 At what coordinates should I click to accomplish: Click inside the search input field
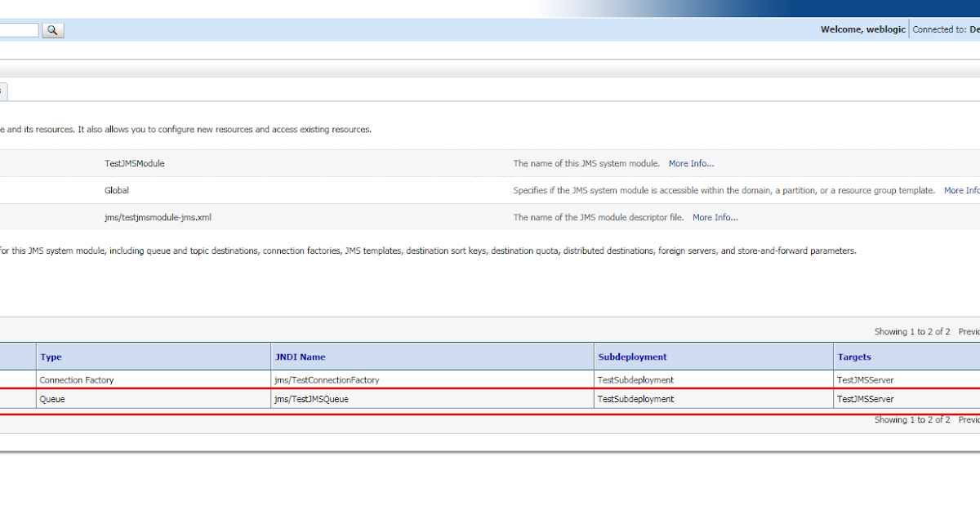pyautogui.click(x=18, y=29)
